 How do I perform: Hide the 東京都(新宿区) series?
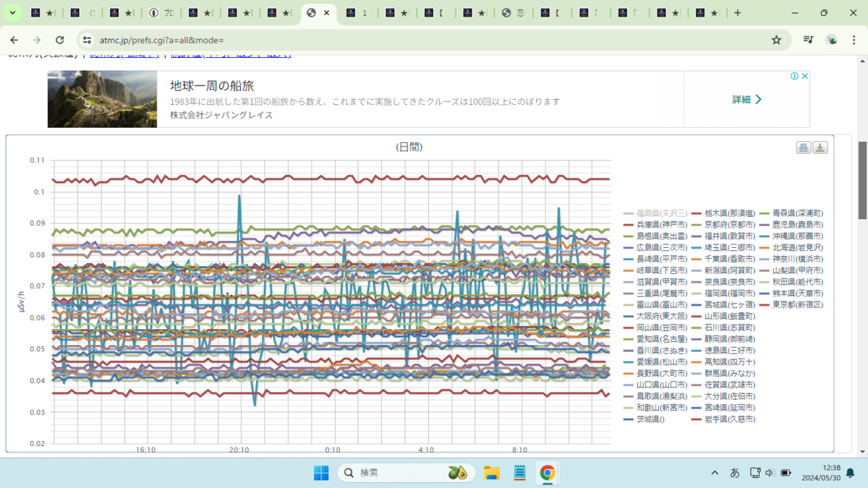[791, 305]
